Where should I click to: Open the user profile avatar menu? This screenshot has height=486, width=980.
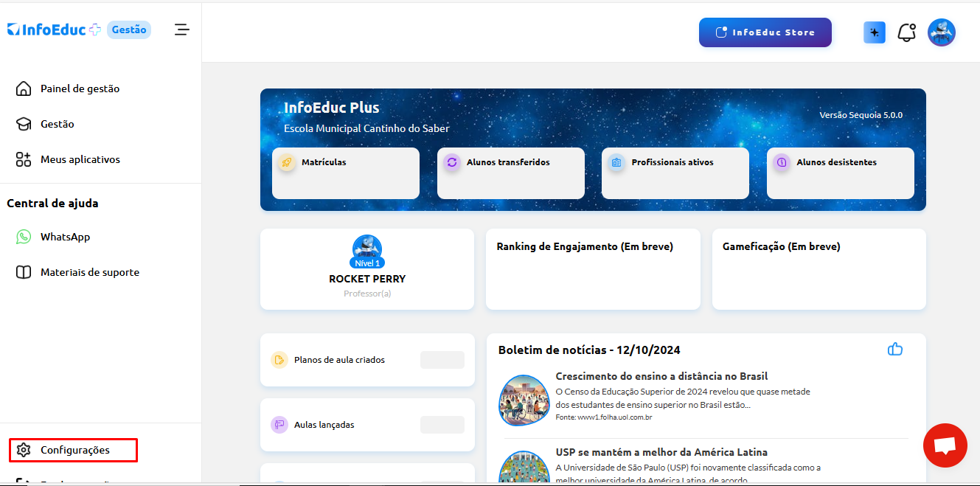(942, 32)
